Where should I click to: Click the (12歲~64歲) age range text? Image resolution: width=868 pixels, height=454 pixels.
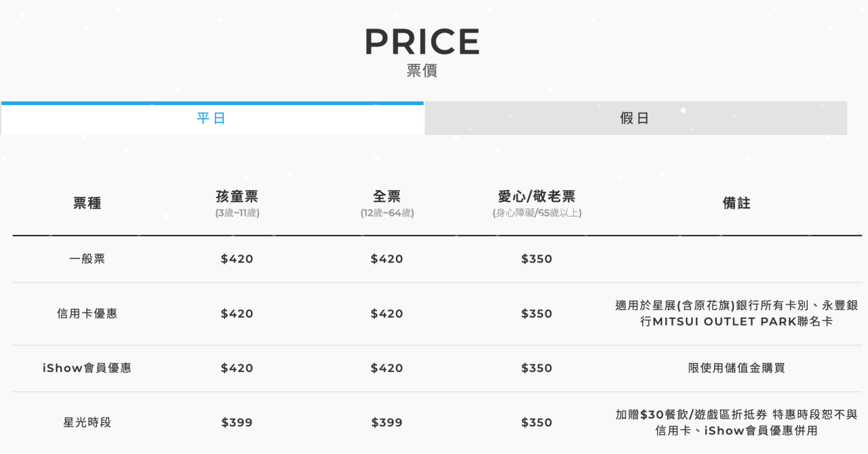[387, 213]
